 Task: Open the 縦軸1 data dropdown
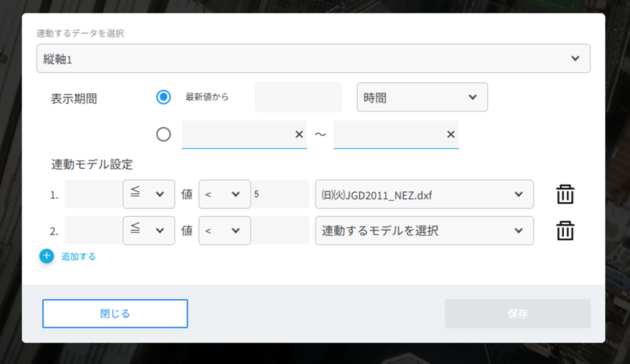[x=313, y=58]
